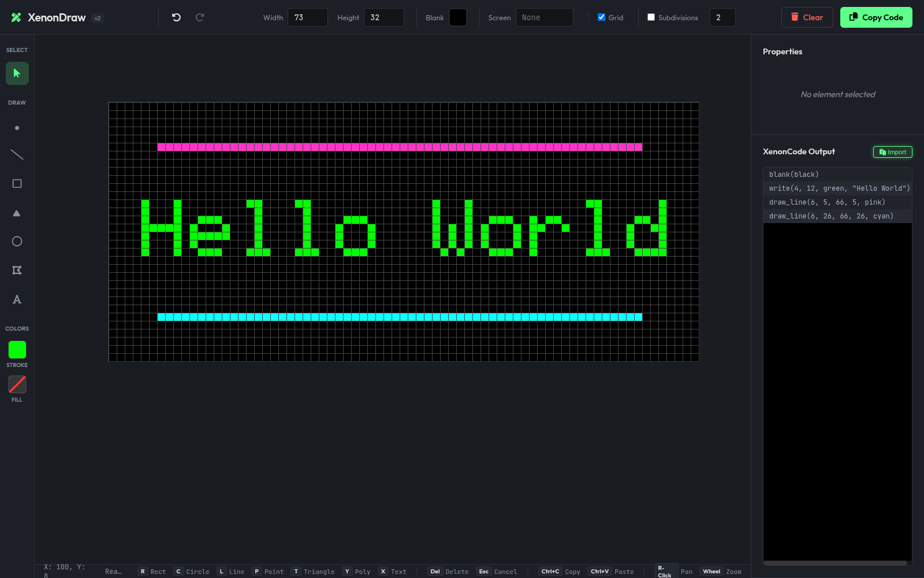924x578 pixels.
Task: Enable the Subdivisions checkbox
Action: tap(651, 17)
